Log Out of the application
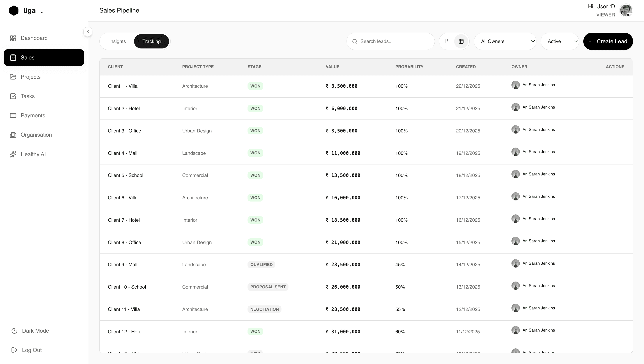The image size is (644, 364). [32, 350]
